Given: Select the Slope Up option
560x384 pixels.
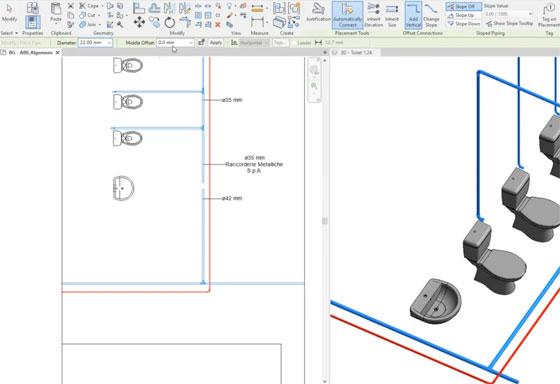Looking at the screenshot, I should [x=461, y=15].
